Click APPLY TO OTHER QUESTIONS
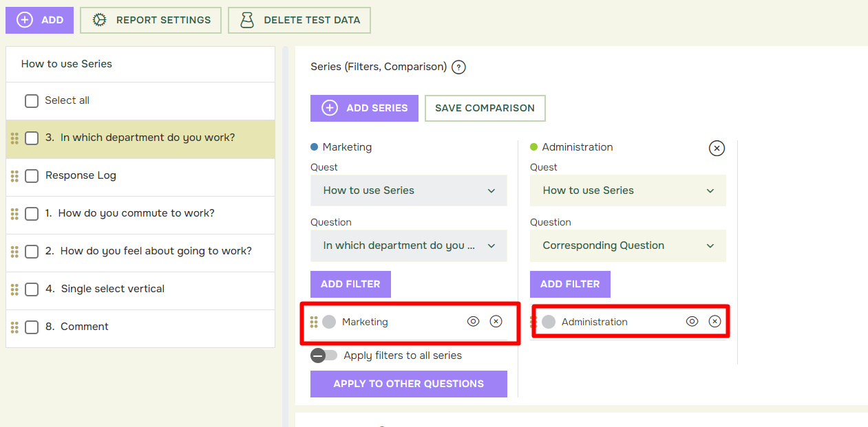Image resolution: width=868 pixels, height=427 pixels. coord(409,384)
